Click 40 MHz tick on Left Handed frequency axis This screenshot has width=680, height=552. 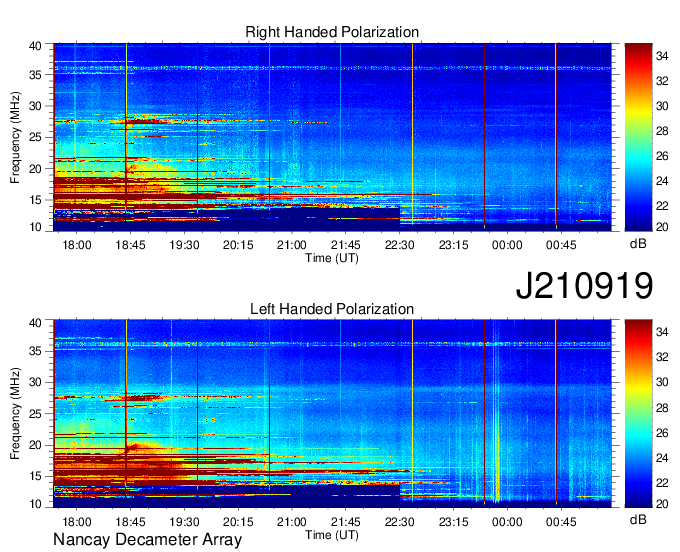click(x=35, y=323)
